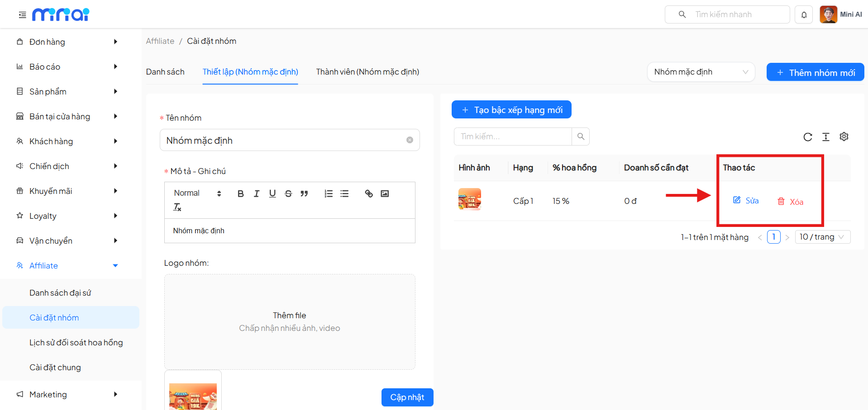
Task: Clear text formatting in editor
Action: click(177, 207)
